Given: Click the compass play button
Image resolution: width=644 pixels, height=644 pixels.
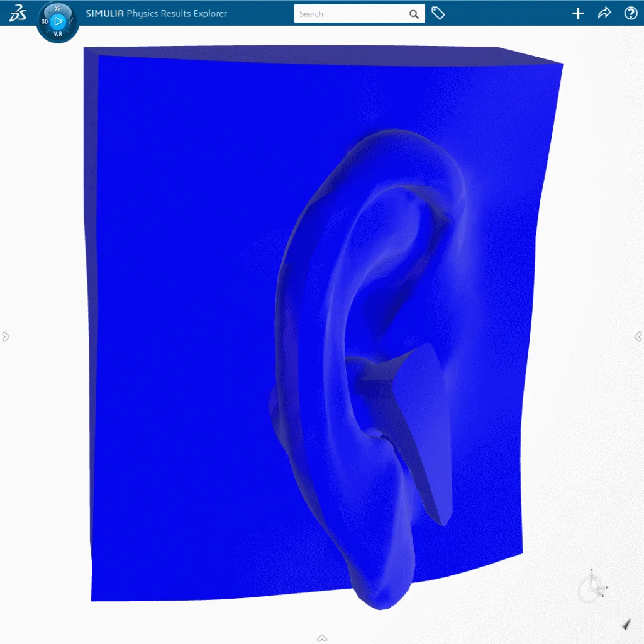Looking at the screenshot, I should click(58, 21).
